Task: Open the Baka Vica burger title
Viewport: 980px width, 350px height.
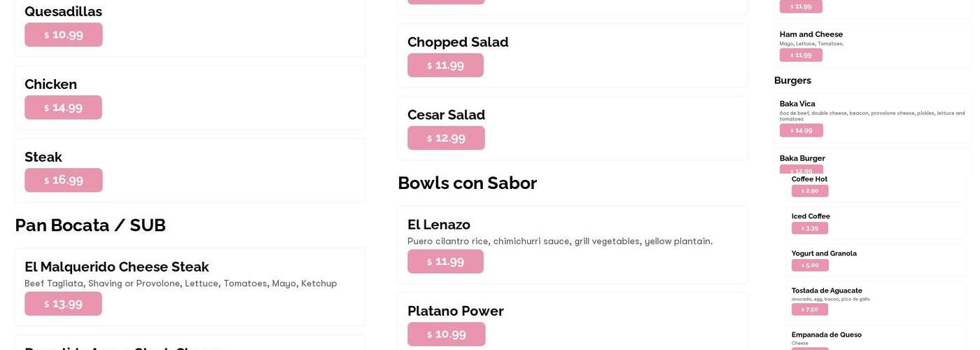Action: point(797,104)
